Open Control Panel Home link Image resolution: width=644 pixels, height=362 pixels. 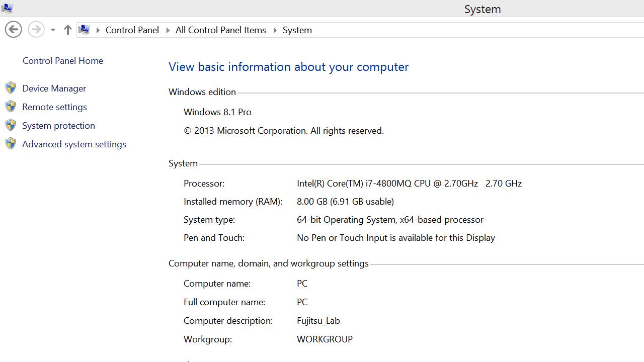point(63,61)
